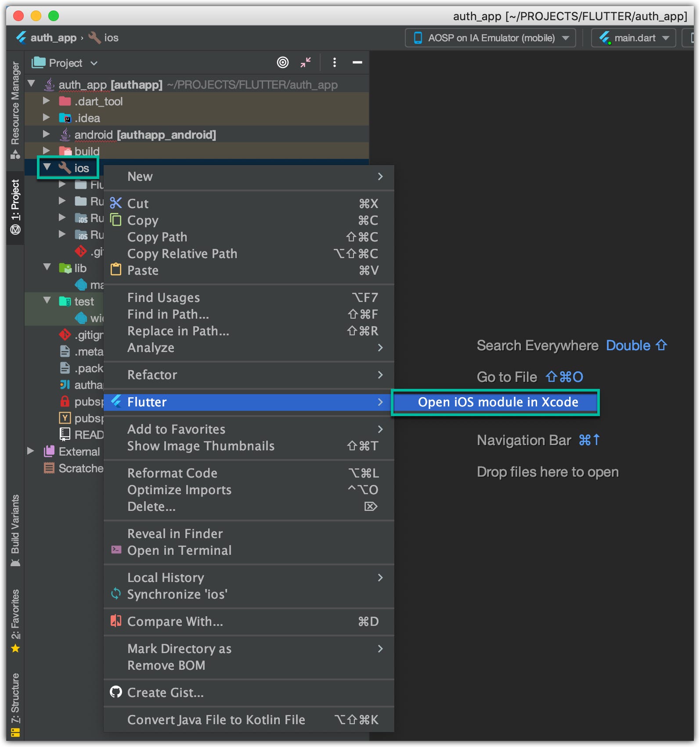Click the build folder icon
Image resolution: width=700 pixels, height=747 pixels.
[x=65, y=151]
